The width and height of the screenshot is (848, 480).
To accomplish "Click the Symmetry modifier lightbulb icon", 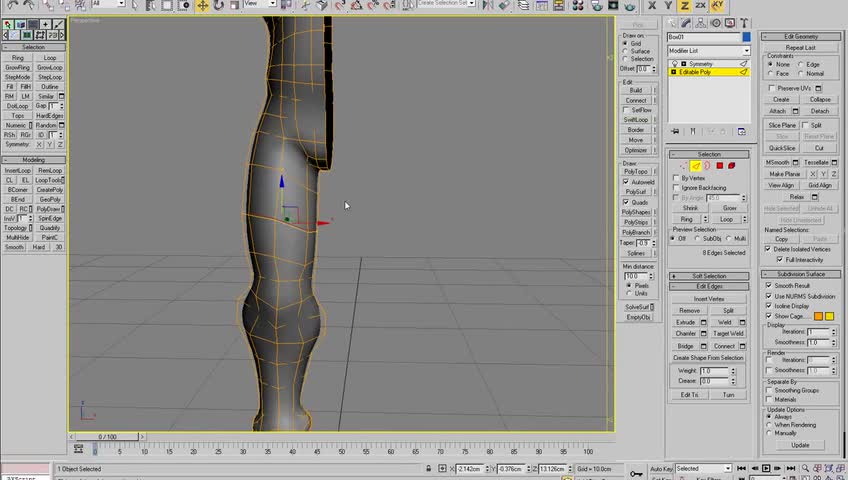I will point(673,64).
